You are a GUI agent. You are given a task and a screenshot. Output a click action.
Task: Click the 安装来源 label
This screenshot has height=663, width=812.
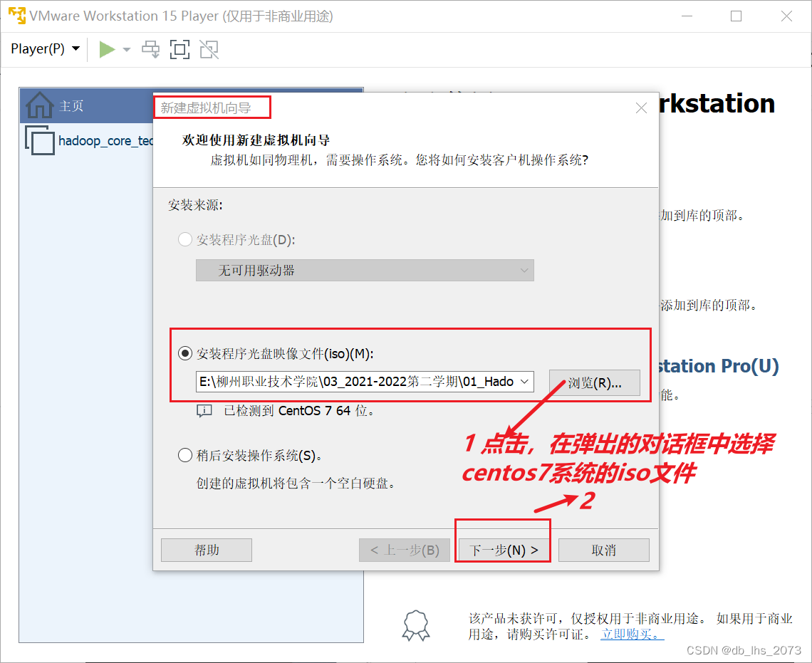click(x=195, y=205)
